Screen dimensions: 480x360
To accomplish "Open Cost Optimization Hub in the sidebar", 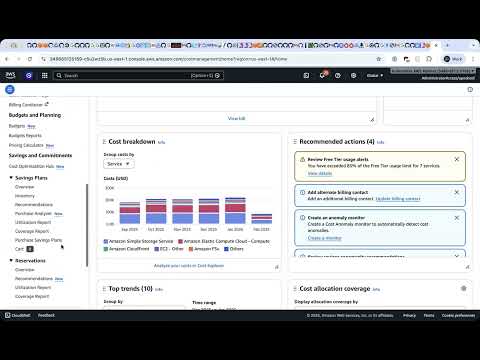I will point(31,166).
